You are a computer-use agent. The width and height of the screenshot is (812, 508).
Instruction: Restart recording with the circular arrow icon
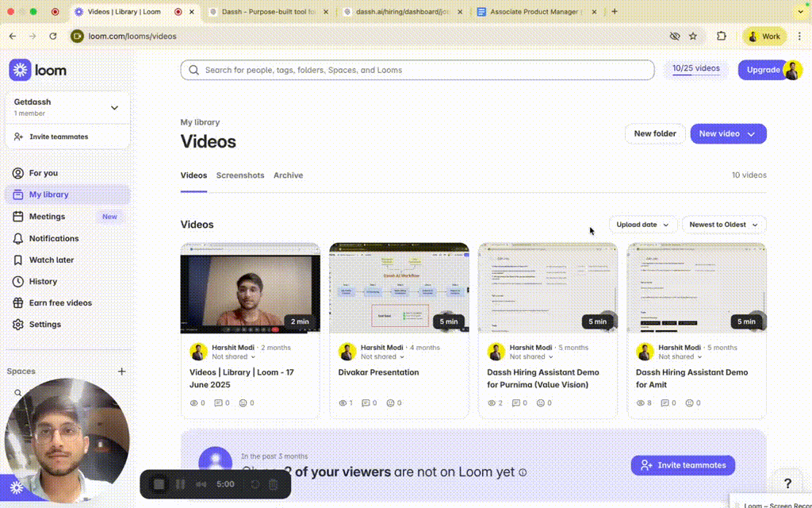tap(255, 484)
